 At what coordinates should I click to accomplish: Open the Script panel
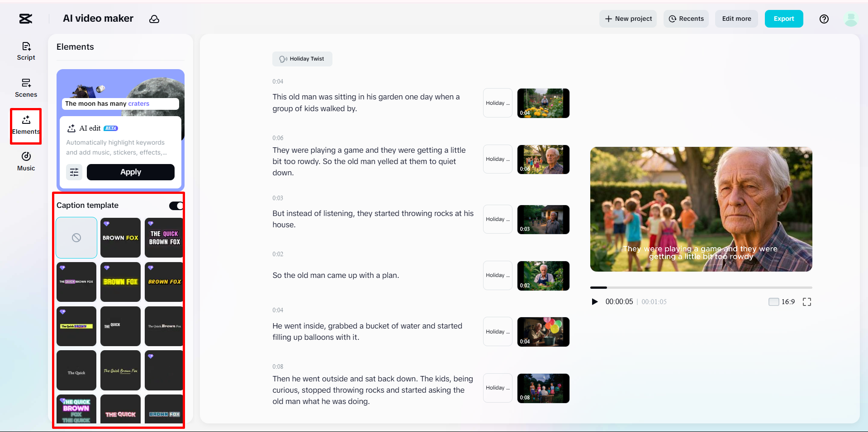coord(26,51)
